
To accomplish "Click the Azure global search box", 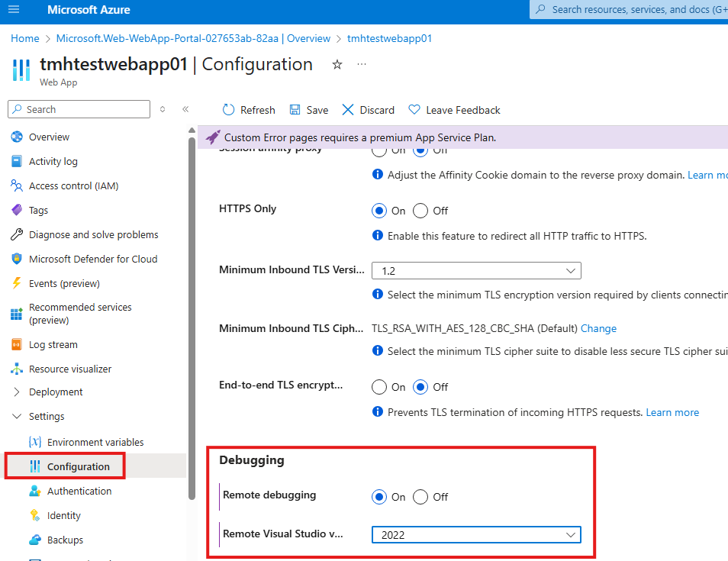I will [629, 9].
